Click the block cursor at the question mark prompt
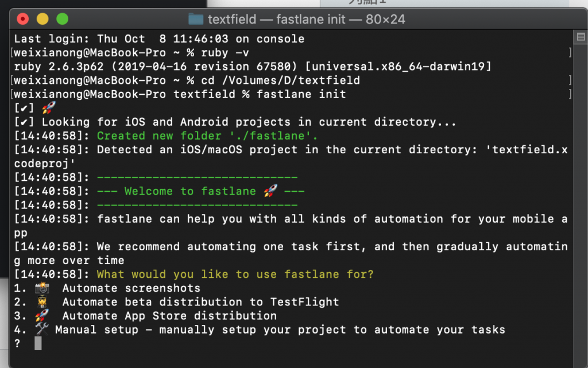 (x=38, y=343)
